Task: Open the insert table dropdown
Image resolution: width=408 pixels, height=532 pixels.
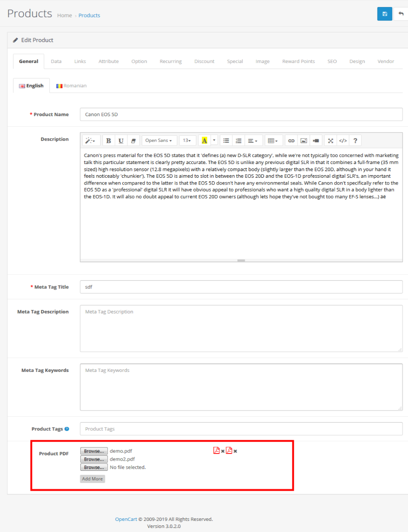Action: click(x=273, y=141)
